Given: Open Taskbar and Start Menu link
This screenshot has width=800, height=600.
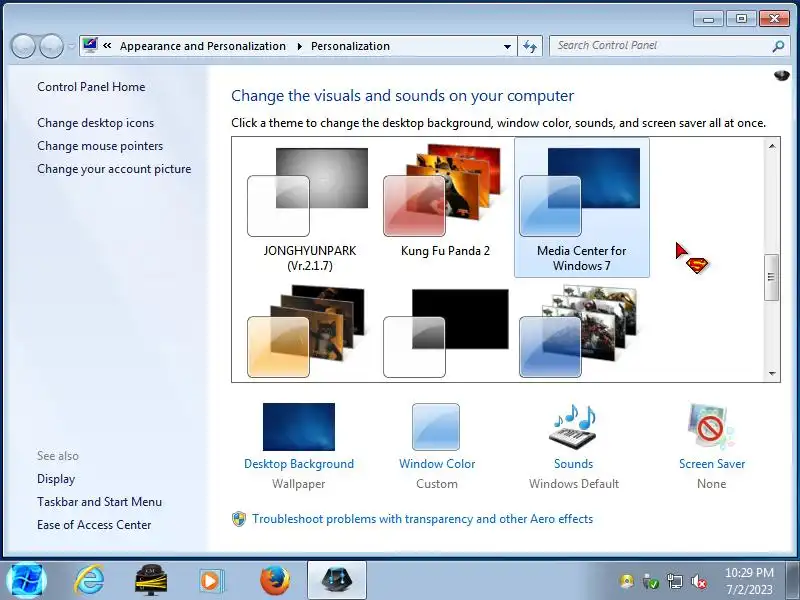Looking at the screenshot, I should [99, 502].
